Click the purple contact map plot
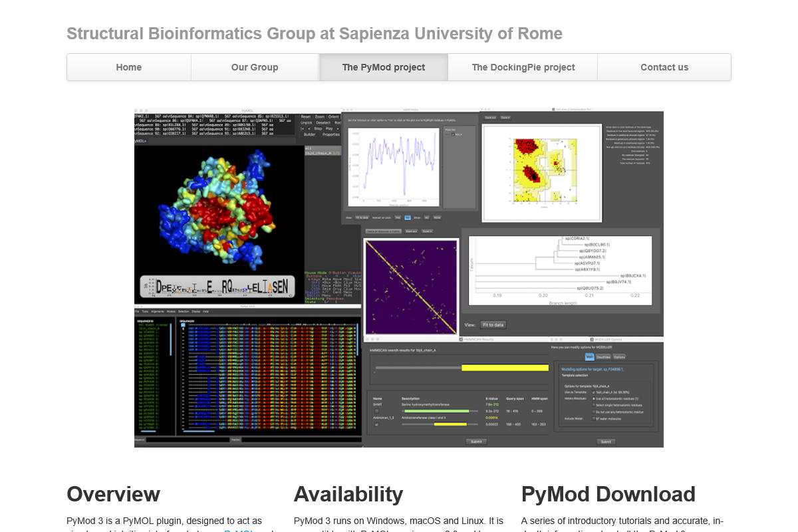798x532 pixels. (x=410, y=287)
